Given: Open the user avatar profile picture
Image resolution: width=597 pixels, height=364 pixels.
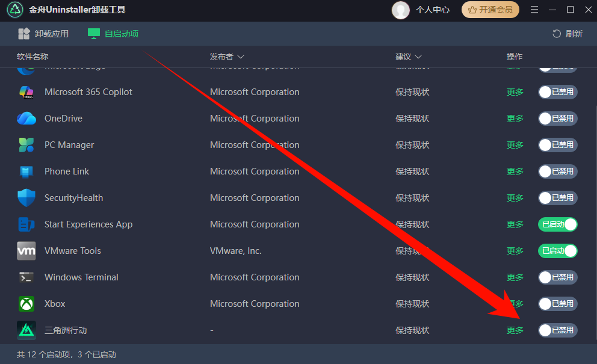Looking at the screenshot, I should [x=400, y=10].
